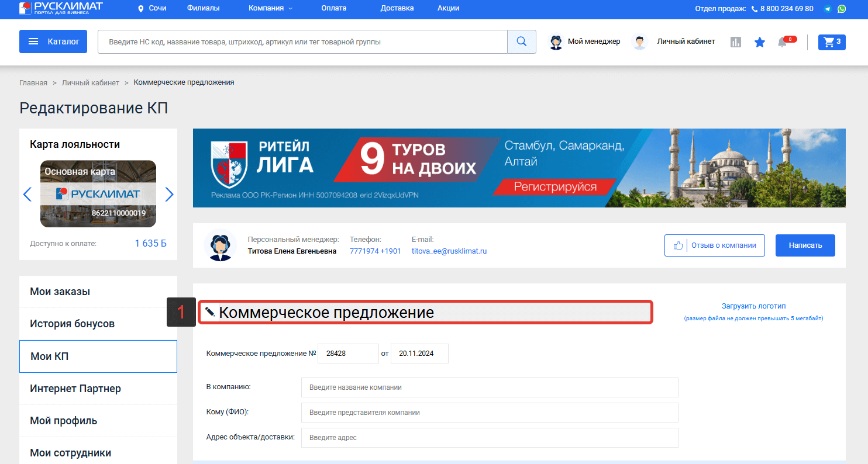This screenshot has width=868, height=464.
Task: Click the thumbs-up icon in Отзыв о компании
Action: click(678, 245)
